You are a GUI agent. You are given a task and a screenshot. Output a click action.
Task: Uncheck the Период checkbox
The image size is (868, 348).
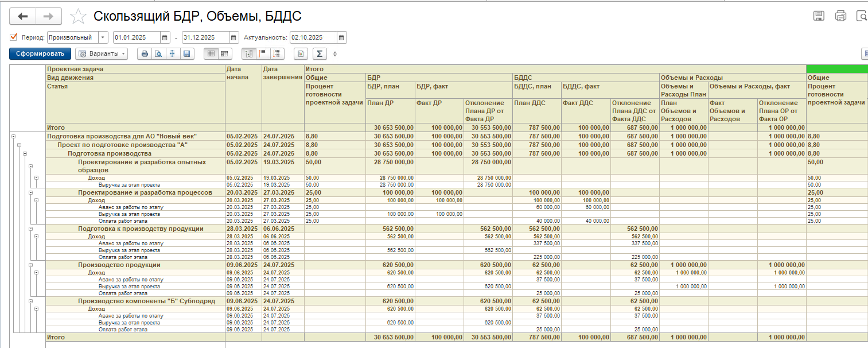(14, 37)
